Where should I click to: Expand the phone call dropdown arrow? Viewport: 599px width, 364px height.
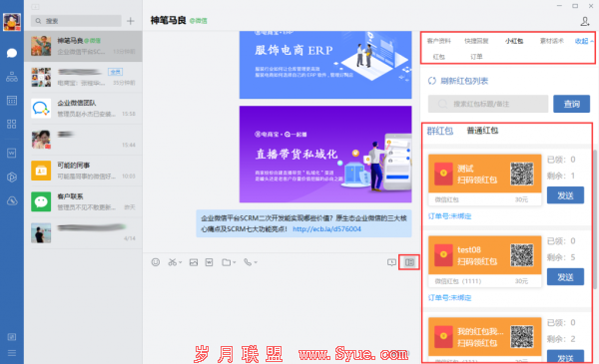pyautogui.click(x=256, y=262)
